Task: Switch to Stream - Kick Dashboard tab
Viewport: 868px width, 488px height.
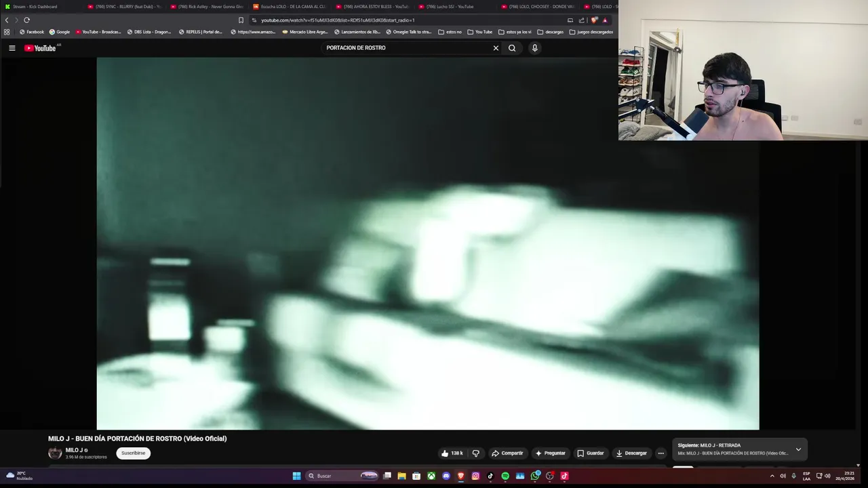Action: [x=41, y=7]
